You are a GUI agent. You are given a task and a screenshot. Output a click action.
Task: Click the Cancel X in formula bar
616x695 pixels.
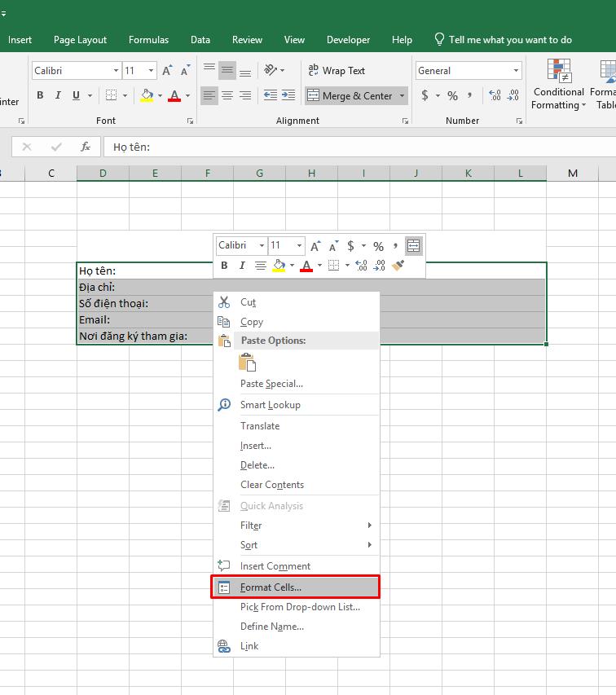[x=27, y=147]
